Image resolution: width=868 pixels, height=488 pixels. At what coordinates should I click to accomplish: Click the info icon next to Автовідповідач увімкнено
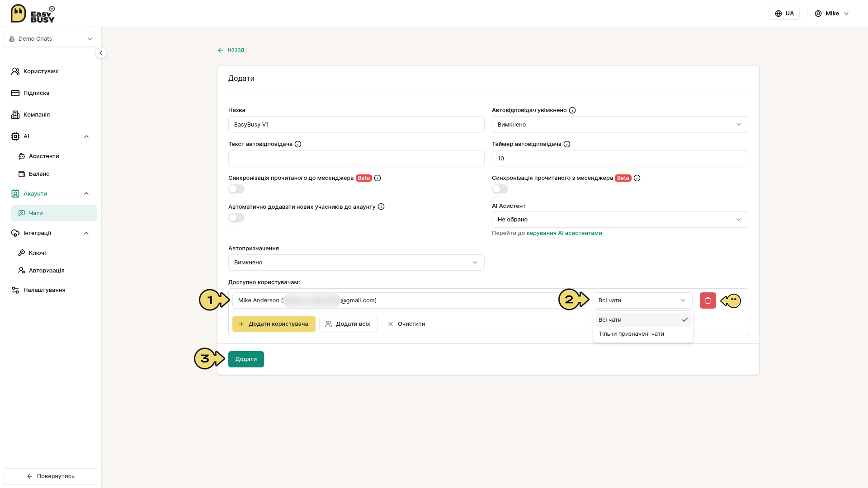tap(572, 110)
